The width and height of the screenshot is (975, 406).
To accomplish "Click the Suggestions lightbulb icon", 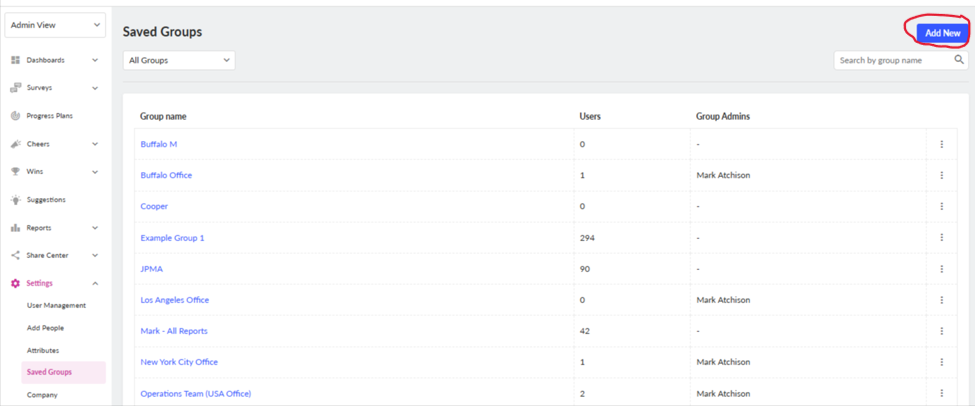I will 16,200.
